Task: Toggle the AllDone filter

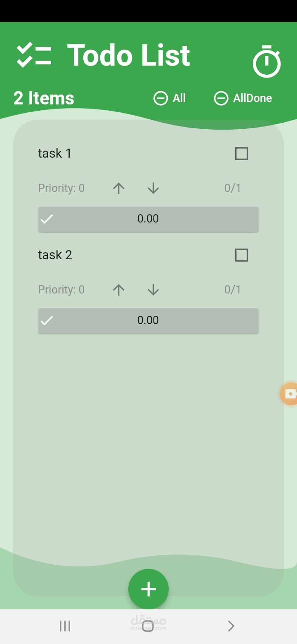Action: pos(243,98)
